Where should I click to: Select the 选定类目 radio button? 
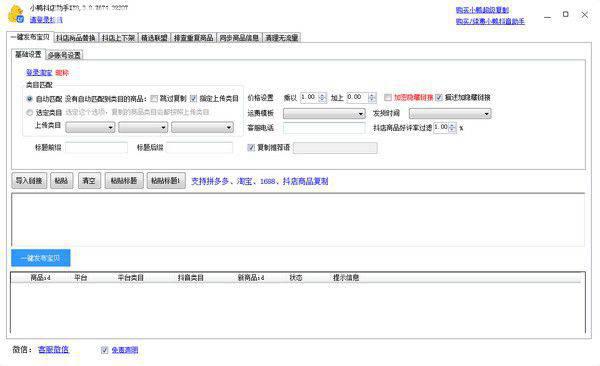pos(29,113)
